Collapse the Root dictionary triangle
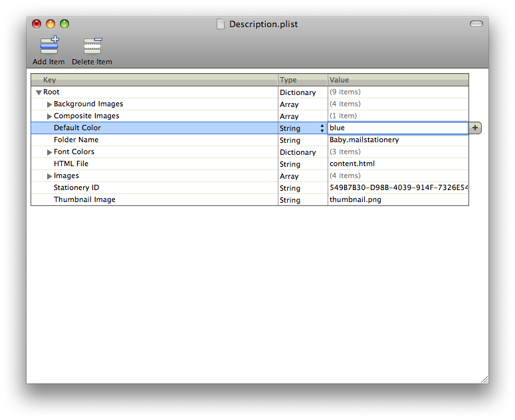The width and height of the screenshot is (515, 420). (x=39, y=92)
